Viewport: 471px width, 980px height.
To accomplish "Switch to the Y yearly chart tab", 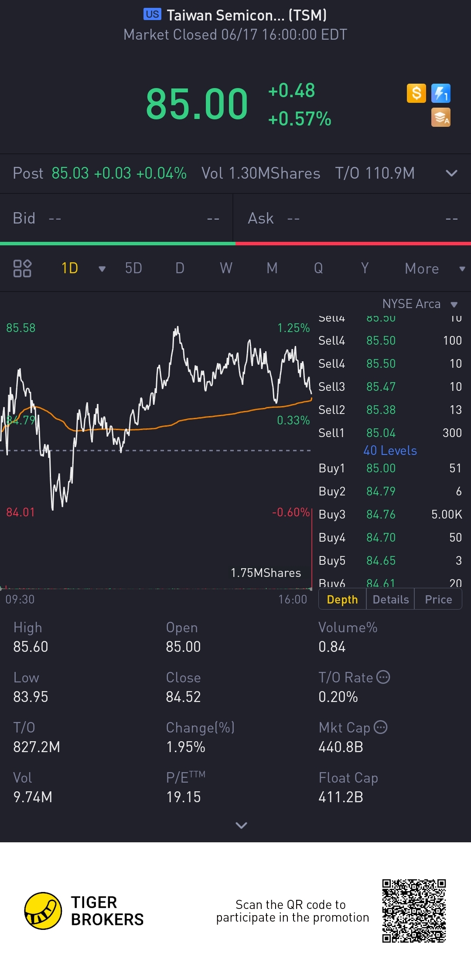I will 365,268.
